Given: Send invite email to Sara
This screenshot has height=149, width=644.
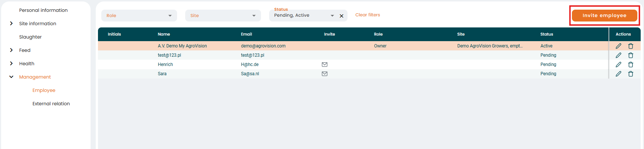Looking at the screenshot, I should pos(325,74).
